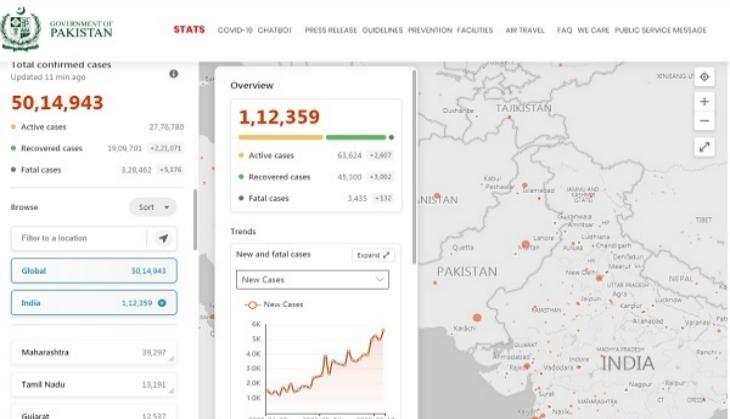Open PUBLIC SERVICE MESSAGE page
Image resolution: width=730 pixels, height=419 pixels.
[660, 30]
